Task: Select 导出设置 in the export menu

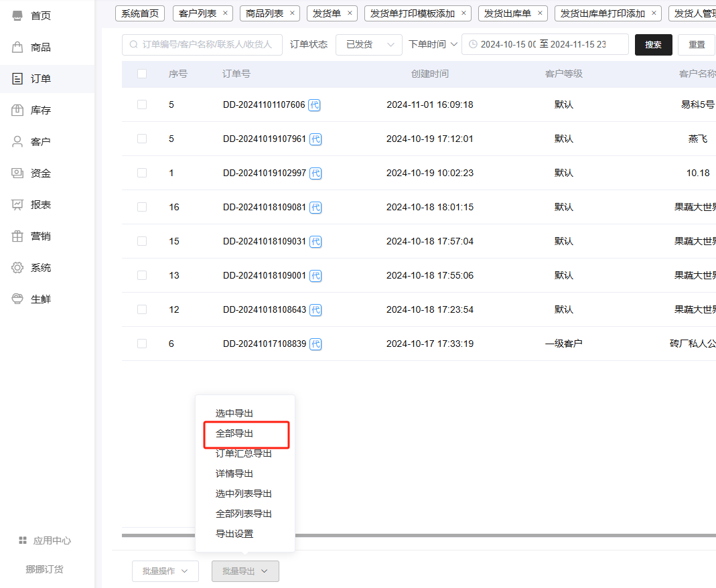Action: [x=234, y=534]
